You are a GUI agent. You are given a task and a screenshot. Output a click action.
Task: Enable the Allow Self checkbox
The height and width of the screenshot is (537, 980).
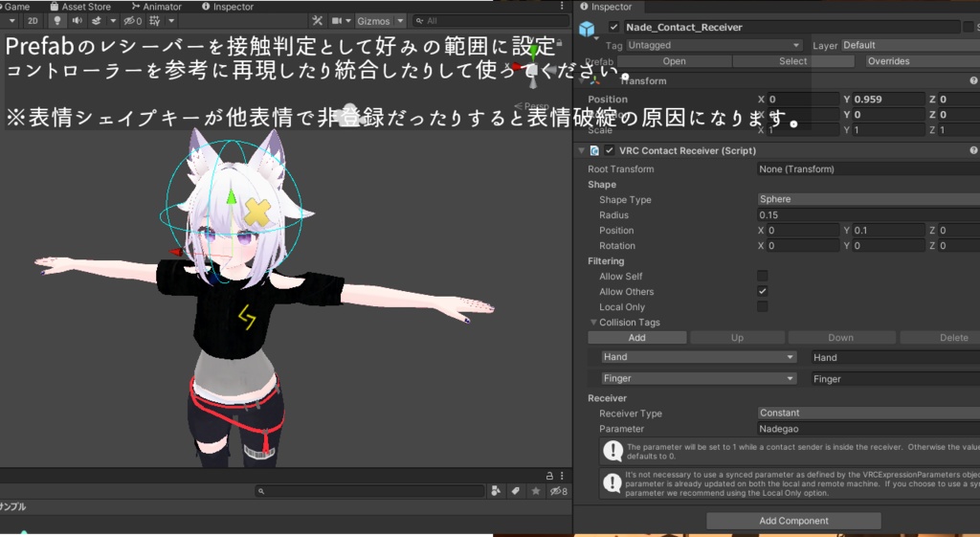[763, 276]
